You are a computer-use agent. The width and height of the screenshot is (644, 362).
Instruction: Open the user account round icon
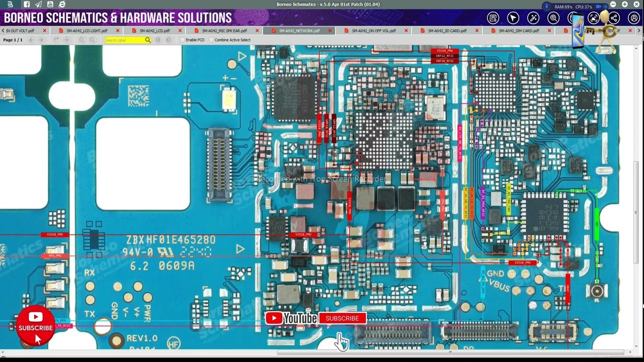point(634,18)
